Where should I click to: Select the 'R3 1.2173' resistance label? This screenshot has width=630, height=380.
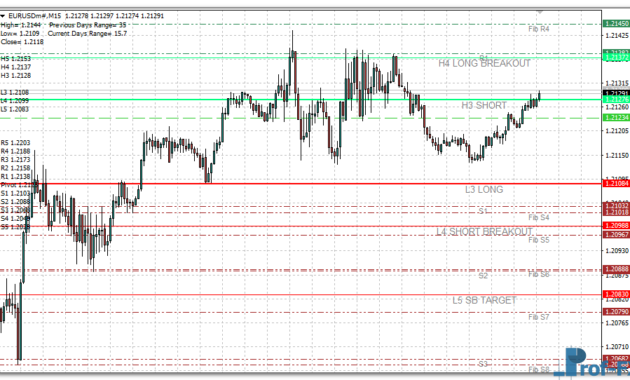(x=15, y=159)
